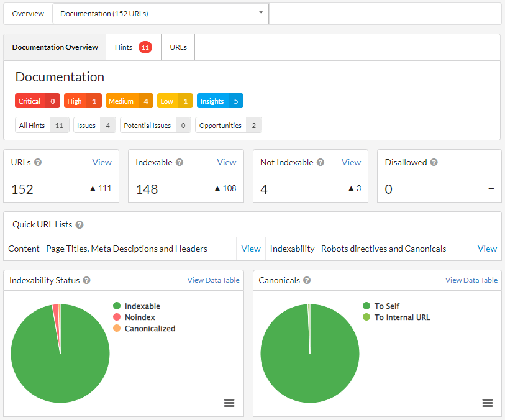Toggle To Internal URL legend item
Image resolution: width=505 pixels, height=420 pixels.
396,317
